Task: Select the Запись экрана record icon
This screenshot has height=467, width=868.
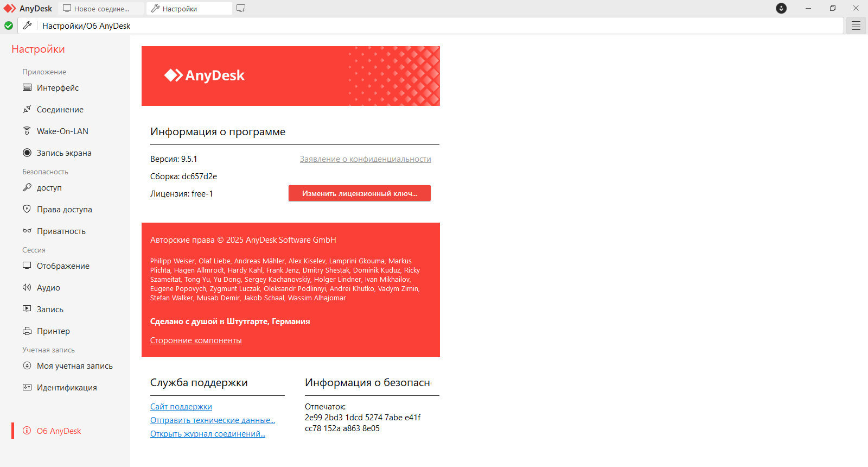Action: point(27,153)
